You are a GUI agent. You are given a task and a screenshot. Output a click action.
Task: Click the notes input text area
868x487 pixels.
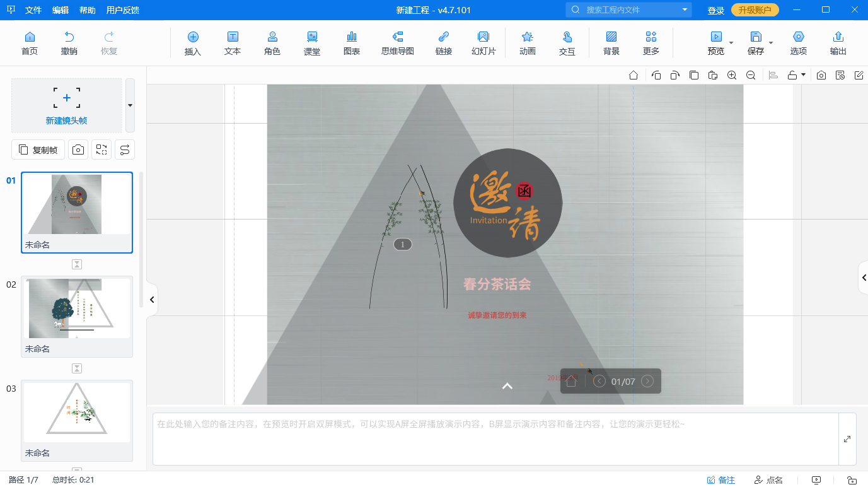point(495,439)
